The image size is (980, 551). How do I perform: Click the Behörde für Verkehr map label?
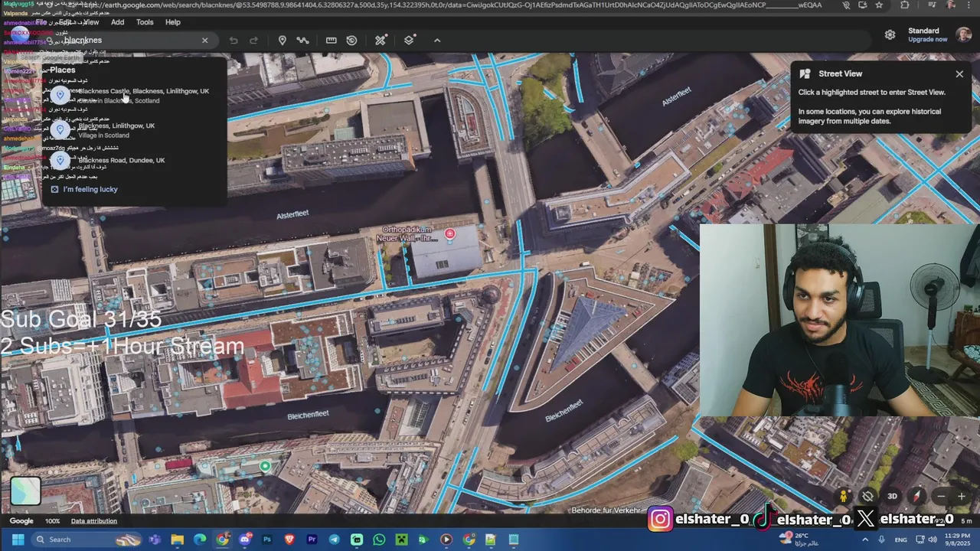(x=606, y=510)
